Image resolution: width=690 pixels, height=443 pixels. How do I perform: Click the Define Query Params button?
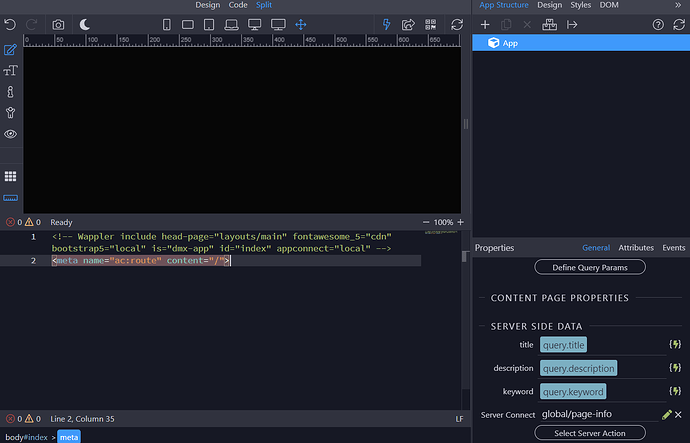click(590, 267)
